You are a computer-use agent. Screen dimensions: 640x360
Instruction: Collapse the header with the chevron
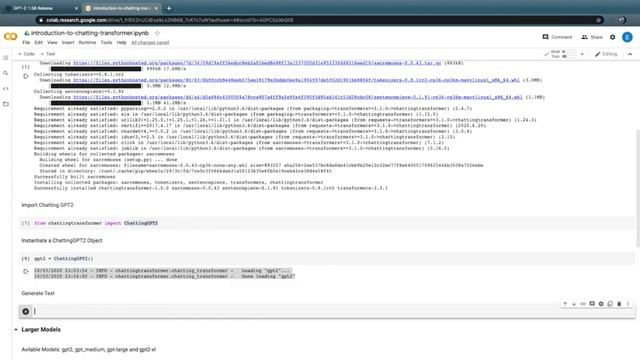click(x=630, y=54)
